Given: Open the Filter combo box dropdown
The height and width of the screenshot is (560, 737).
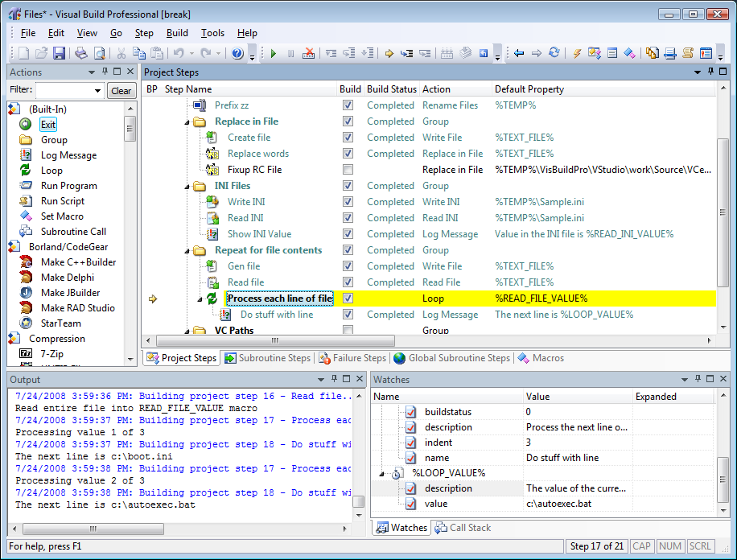Looking at the screenshot, I should (98, 91).
